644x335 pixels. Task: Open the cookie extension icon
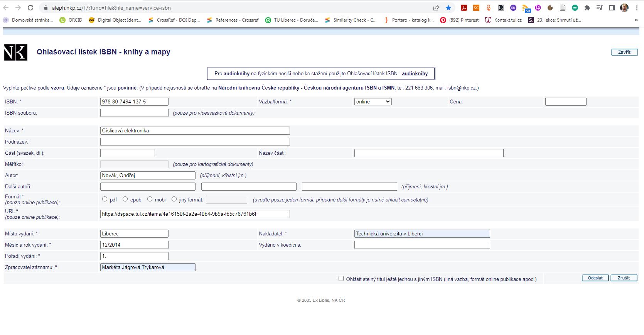coord(550,8)
